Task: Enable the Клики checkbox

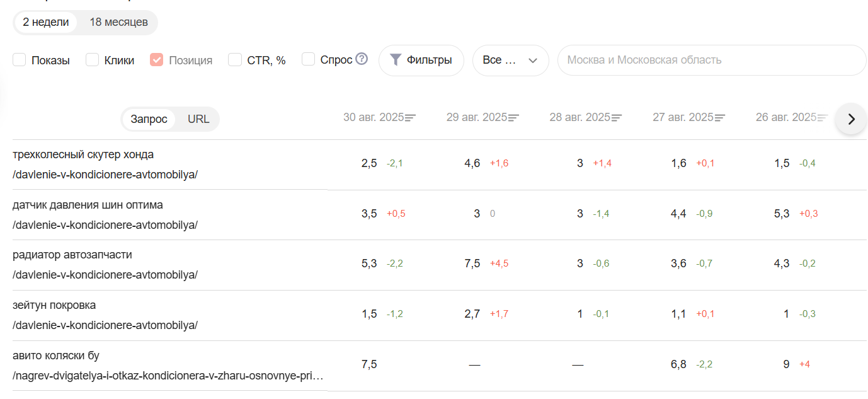Action: pos(93,60)
